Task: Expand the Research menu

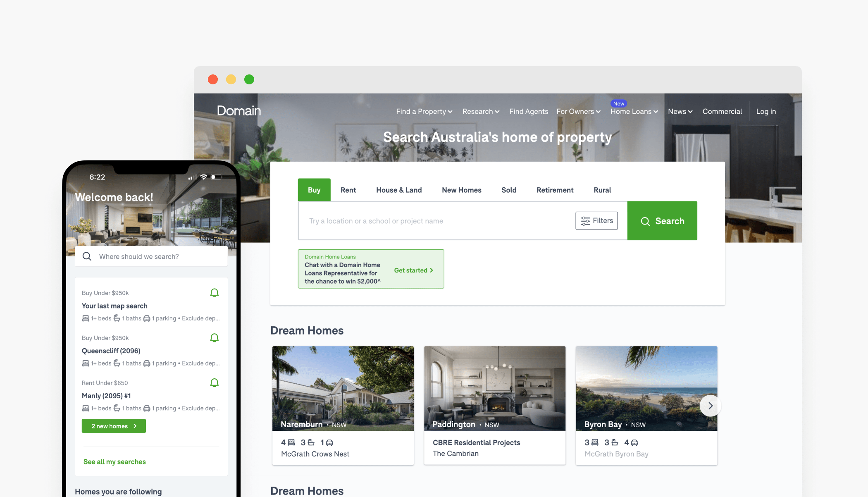Action: coord(481,112)
